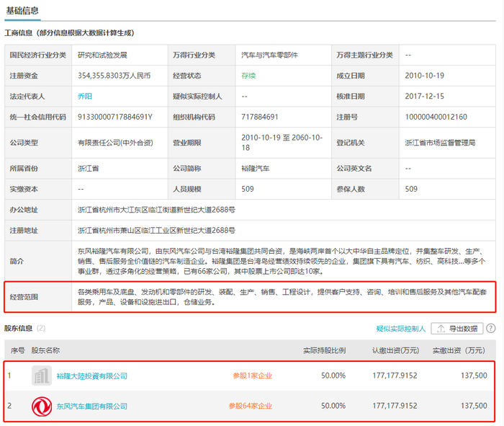Open the 基础信息 tab
The image size is (504, 426).
(22, 11)
